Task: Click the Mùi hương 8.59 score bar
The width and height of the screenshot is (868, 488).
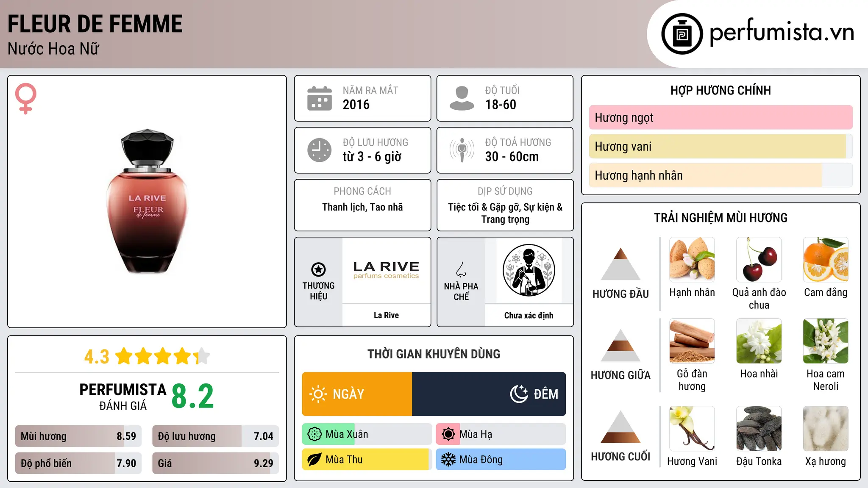Action: (x=78, y=436)
